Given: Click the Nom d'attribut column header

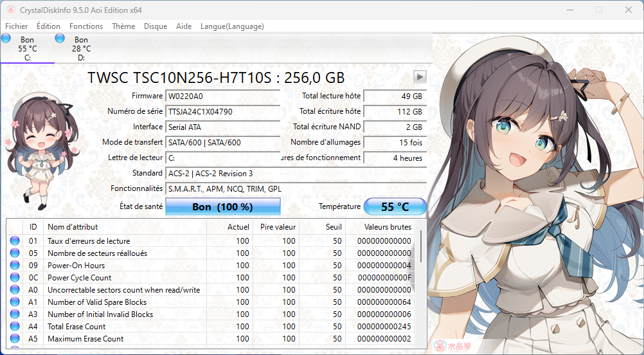Looking at the screenshot, I should tap(125, 227).
